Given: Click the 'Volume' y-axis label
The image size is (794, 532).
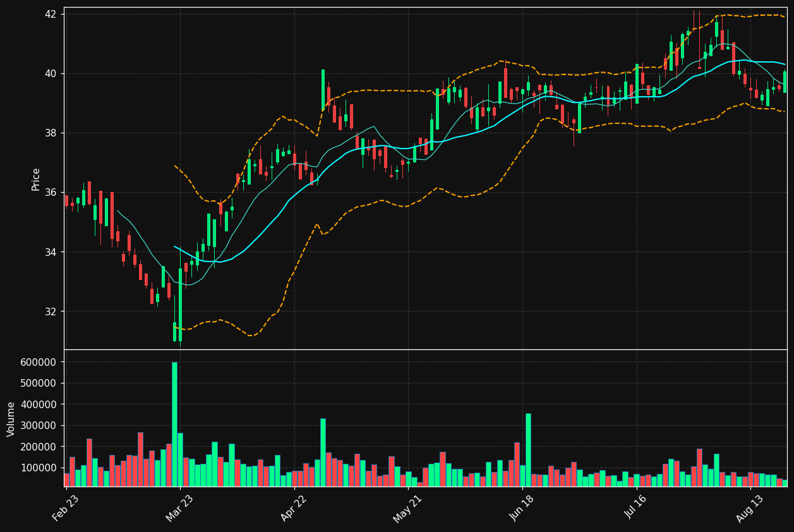Looking at the screenshot, I should [11, 419].
